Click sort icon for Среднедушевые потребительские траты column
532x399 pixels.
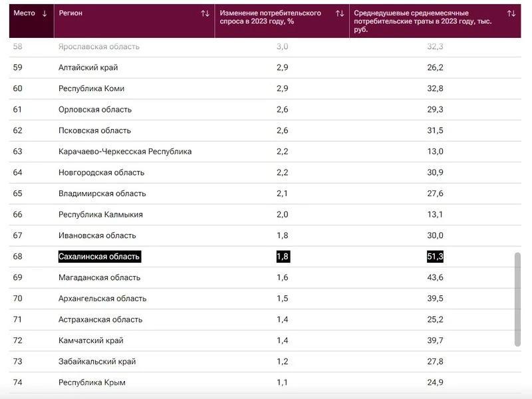(511, 13)
